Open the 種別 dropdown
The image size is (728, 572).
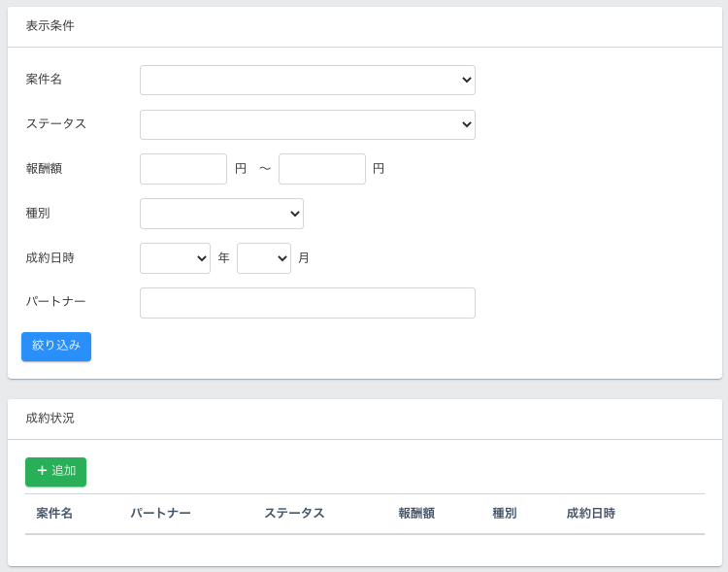(221, 214)
